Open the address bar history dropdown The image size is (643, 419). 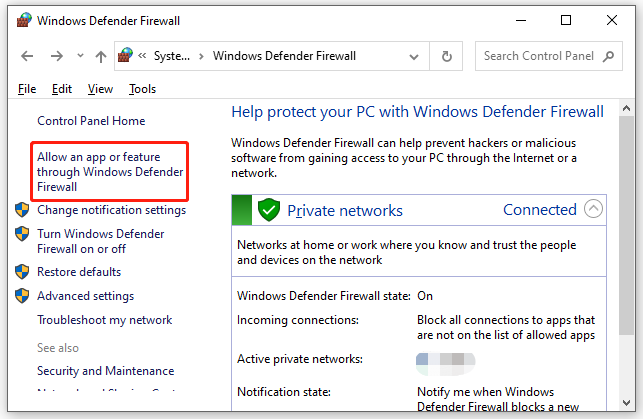pyautogui.click(x=416, y=57)
